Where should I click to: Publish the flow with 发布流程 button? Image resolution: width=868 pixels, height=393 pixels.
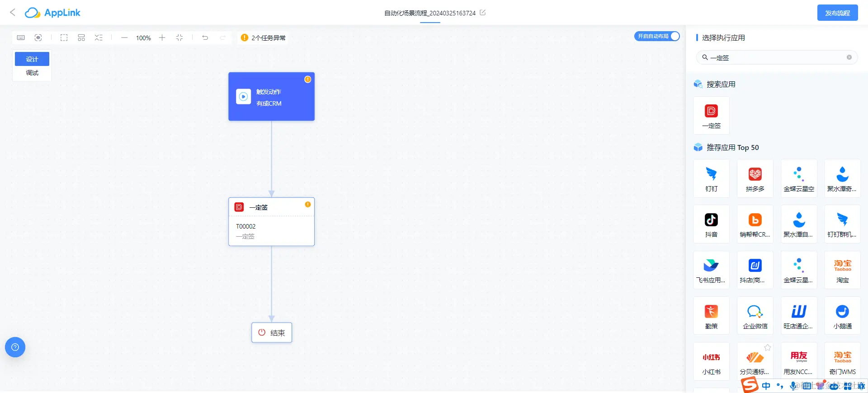pos(837,13)
